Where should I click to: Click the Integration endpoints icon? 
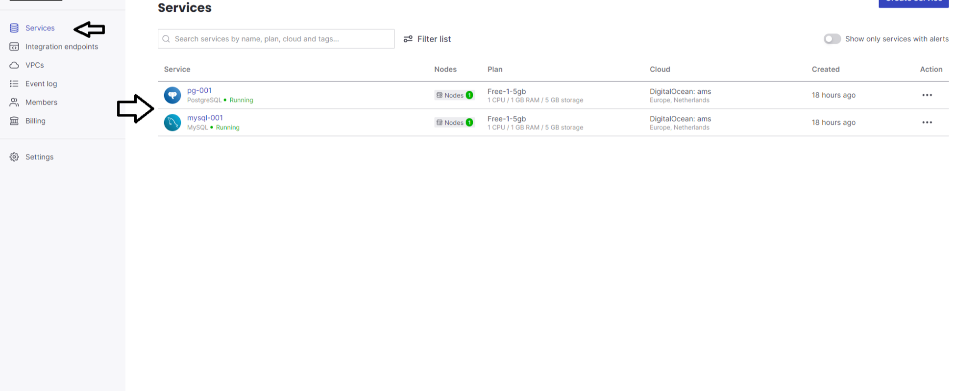coord(14,47)
